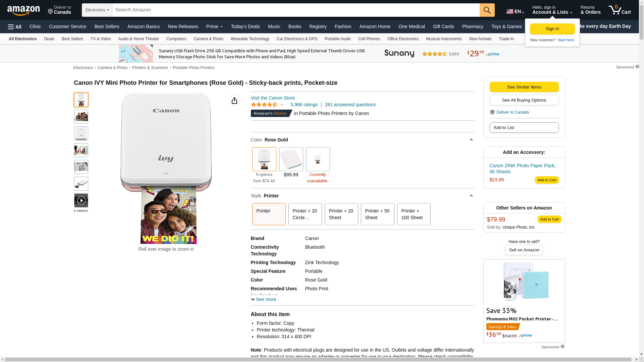Open the star rating breakdown chevron
This screenshot has height=362, width=644.
(x=282, y=105)
